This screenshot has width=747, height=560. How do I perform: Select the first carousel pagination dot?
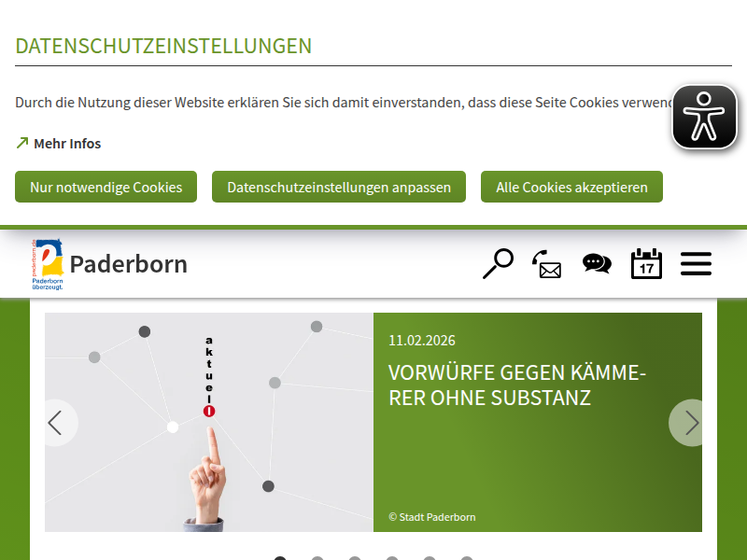pyautogui.click(x=280, y=558)
